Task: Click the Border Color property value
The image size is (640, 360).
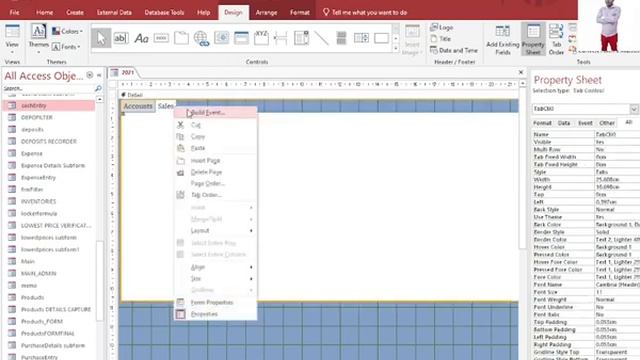Action: click(617, 240)
